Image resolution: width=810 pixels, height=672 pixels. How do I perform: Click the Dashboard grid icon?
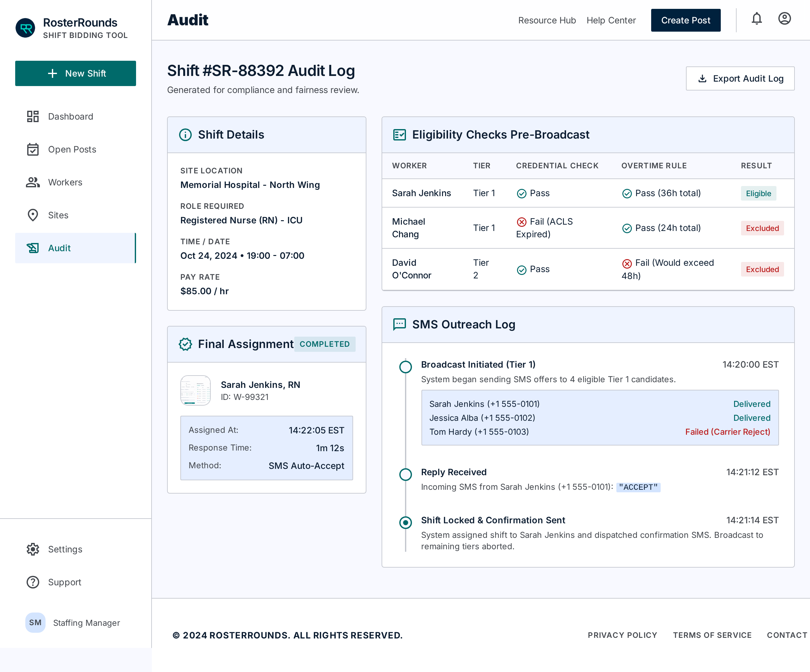pyautogui.click(x=33, y=116)
